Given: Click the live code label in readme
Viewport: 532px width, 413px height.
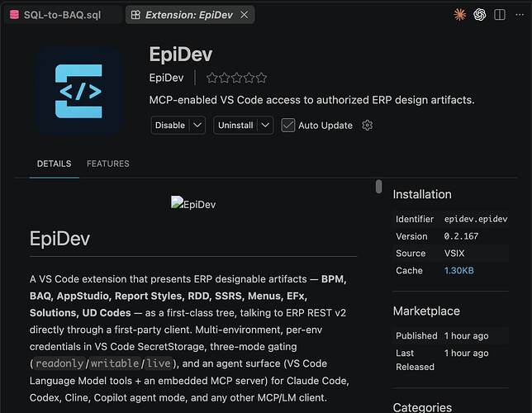Looking at the screenshot, I should [159, 363].
